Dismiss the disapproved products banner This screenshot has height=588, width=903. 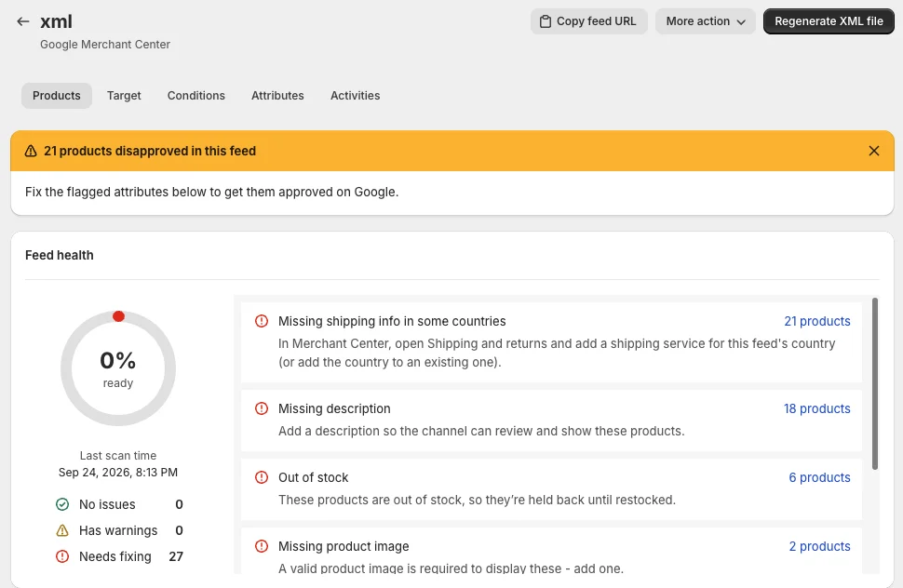click(x=873, y=151)
